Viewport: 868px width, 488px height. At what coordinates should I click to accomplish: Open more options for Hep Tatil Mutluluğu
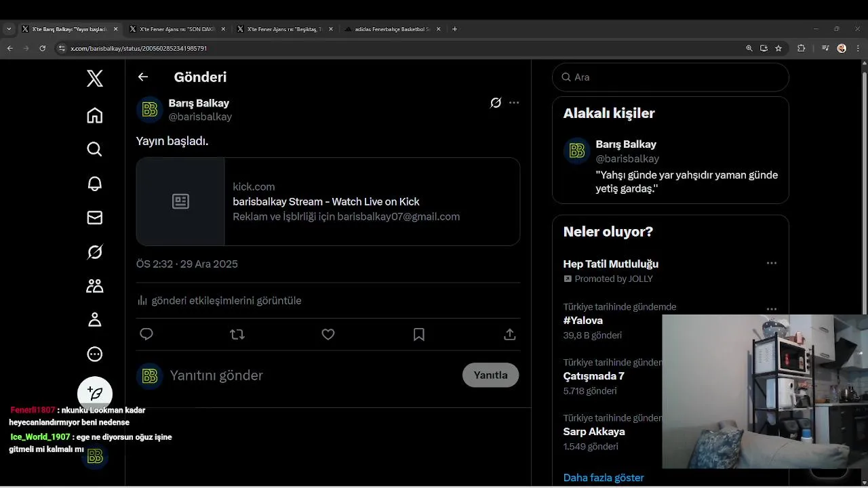[772, 263]
